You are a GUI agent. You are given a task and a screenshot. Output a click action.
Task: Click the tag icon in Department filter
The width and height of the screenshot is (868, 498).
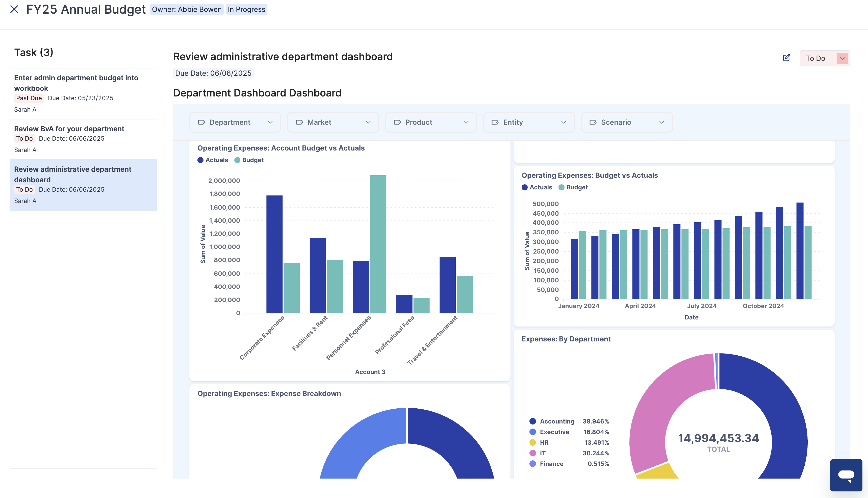[x=201, y=122]
